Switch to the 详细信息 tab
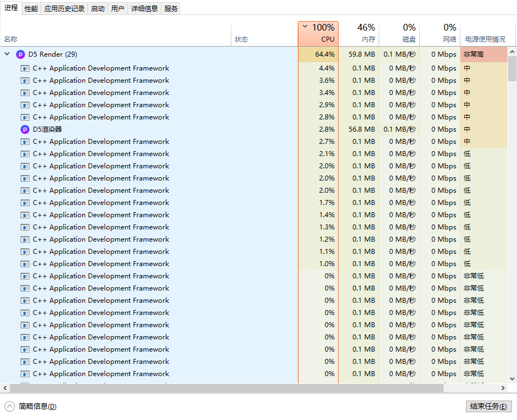Viewport: 517px width, 420px height. point(144,8)
